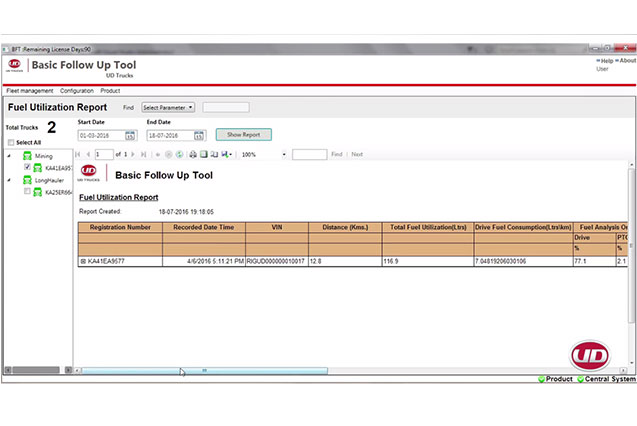This screenshot has width=637, height=426.
Task: Collapse the Mining tree group
Action: click(x=9, y=156)
